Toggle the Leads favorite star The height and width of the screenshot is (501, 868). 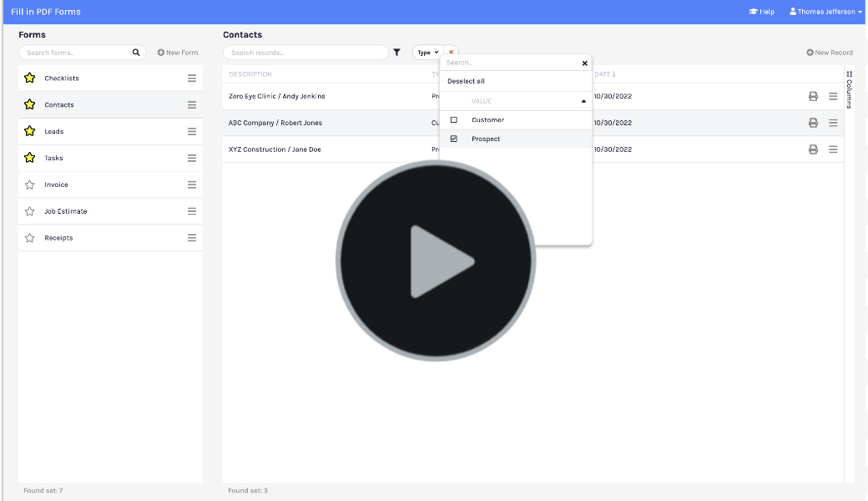(30, 132)
